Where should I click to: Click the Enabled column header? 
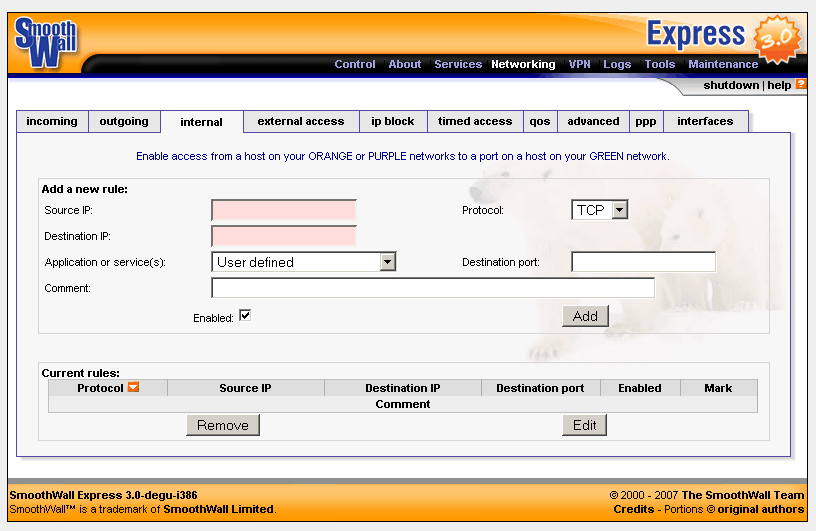(640, 388)
